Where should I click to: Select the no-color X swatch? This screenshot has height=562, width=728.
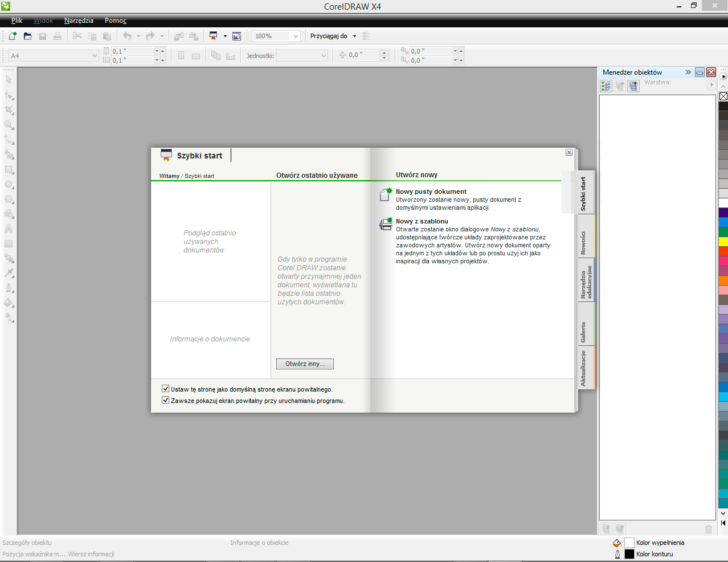pos(723,96)
